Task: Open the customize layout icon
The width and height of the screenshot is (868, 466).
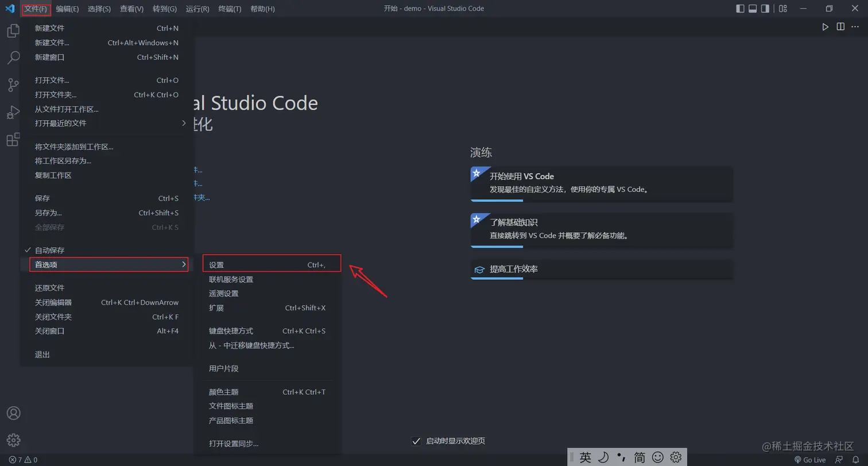Action: (783, 9)
